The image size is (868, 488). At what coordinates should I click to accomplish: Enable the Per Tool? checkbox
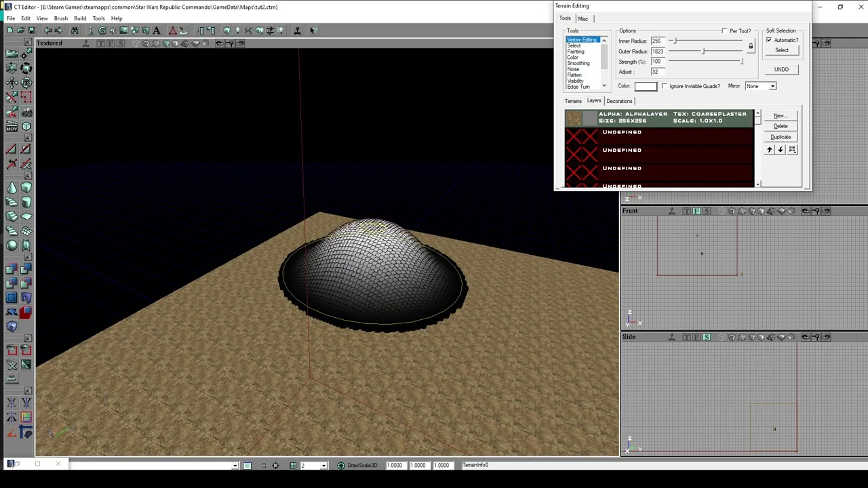[x=725, y=31]
